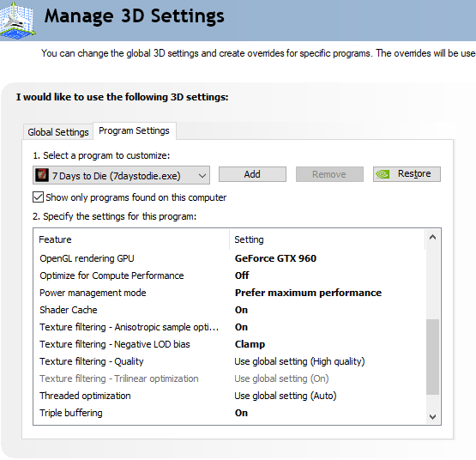Screen dimensions: 476x460
Task: Select the Program Settings tab
Action: tap(134, 130)
